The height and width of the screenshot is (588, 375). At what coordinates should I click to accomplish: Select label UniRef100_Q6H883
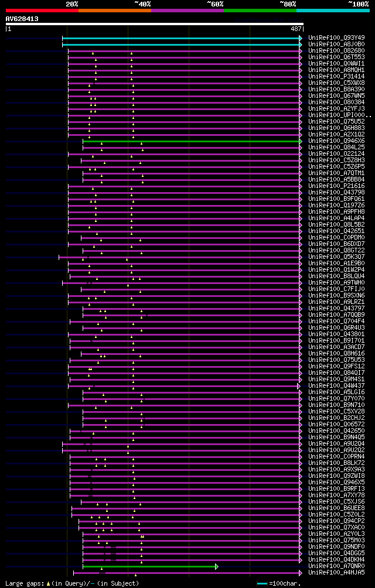tap(336, 128)
